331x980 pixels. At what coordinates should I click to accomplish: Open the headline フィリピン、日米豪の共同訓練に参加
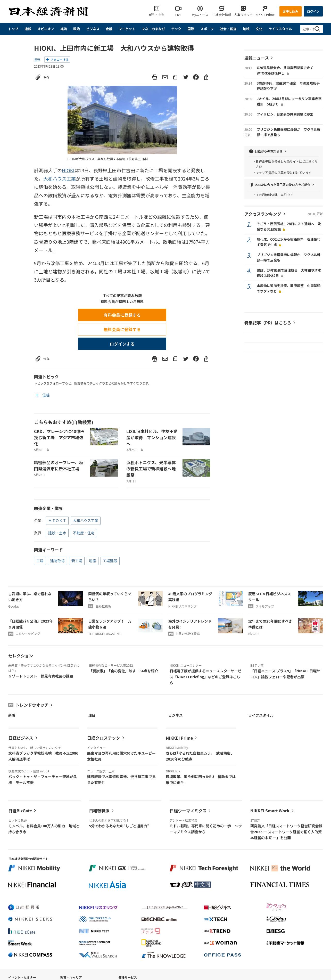[285, 114]
